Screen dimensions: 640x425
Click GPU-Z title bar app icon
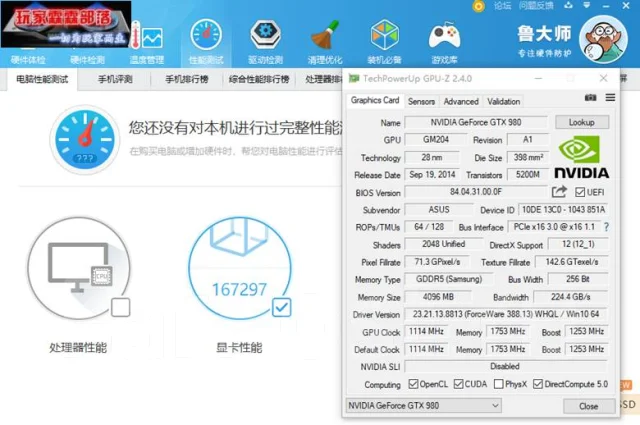point(353,78)
